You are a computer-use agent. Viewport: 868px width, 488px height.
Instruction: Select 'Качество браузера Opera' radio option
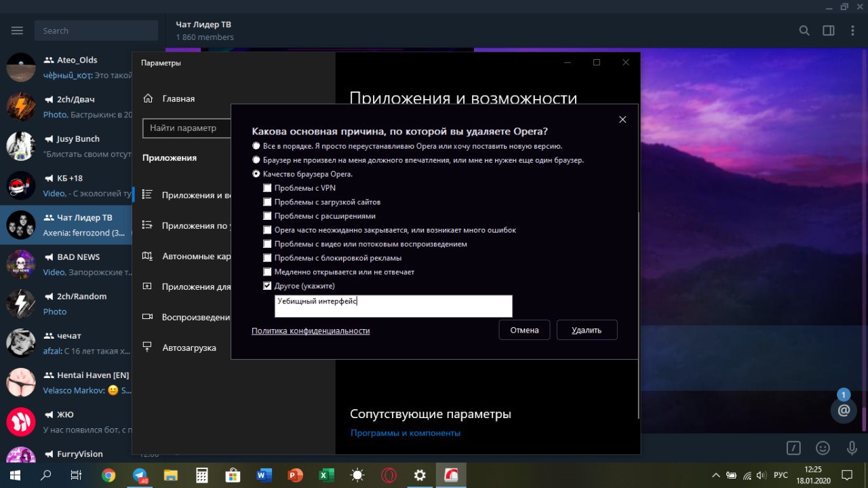(256, 174)
